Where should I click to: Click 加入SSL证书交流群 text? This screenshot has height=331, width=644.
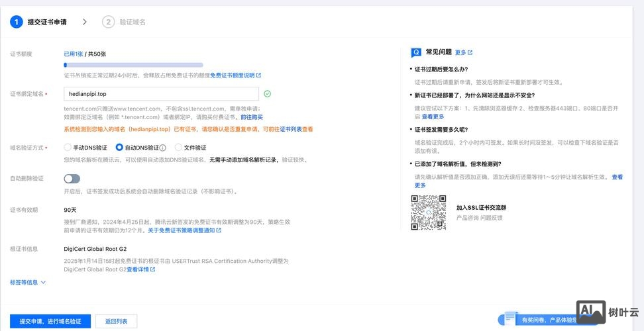pyautogui.click(x=481, y=208)
